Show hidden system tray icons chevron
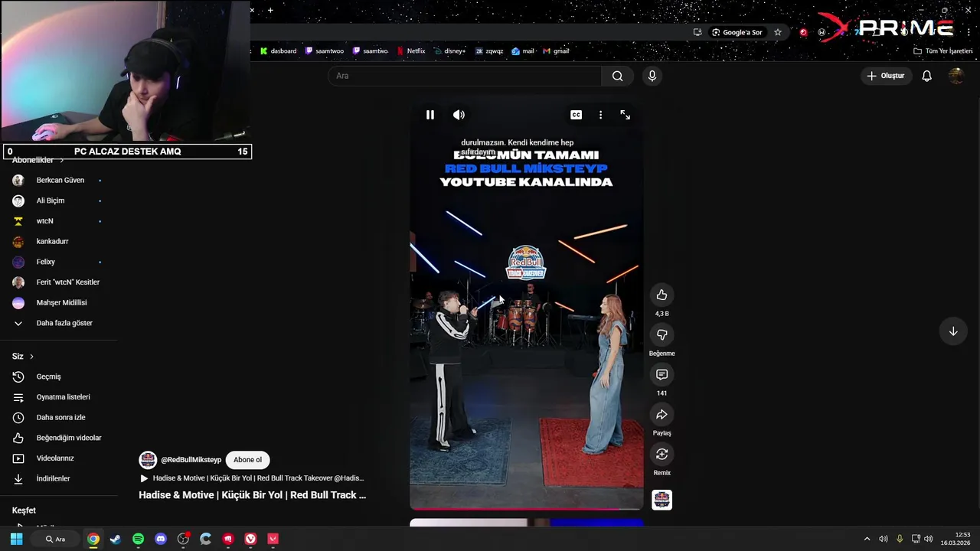Screen dimensions: 980x551 tap(867, 539)
